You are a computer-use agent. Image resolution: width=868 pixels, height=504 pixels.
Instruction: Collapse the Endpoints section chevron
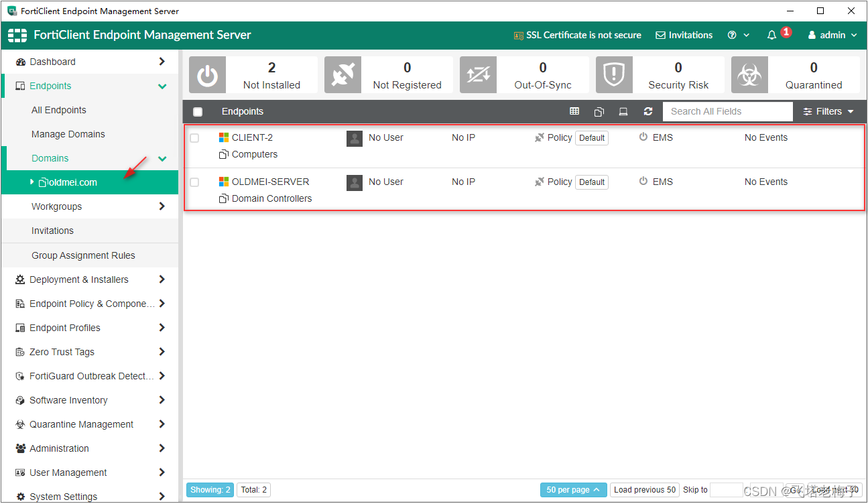162,86
